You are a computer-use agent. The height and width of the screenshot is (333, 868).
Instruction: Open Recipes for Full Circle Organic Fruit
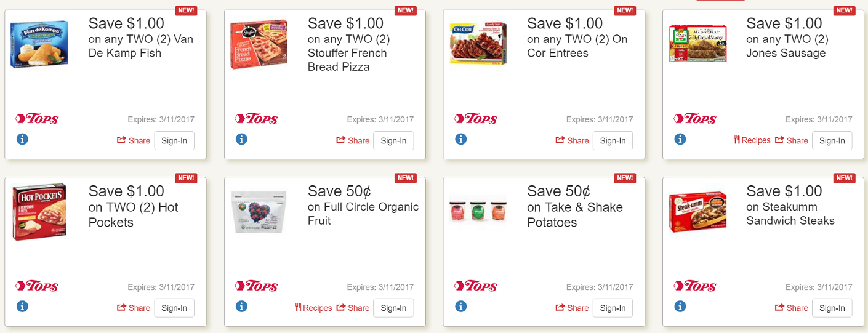point(313,308)
